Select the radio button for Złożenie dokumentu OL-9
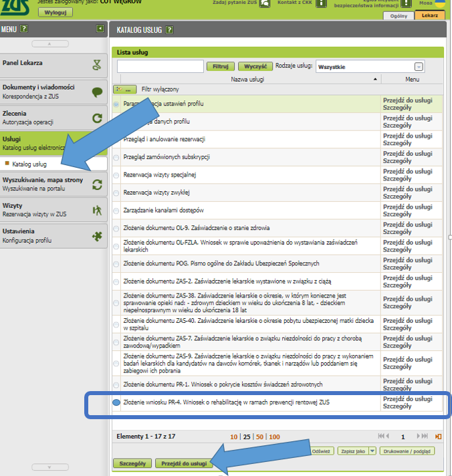 (x=116, y=228)
